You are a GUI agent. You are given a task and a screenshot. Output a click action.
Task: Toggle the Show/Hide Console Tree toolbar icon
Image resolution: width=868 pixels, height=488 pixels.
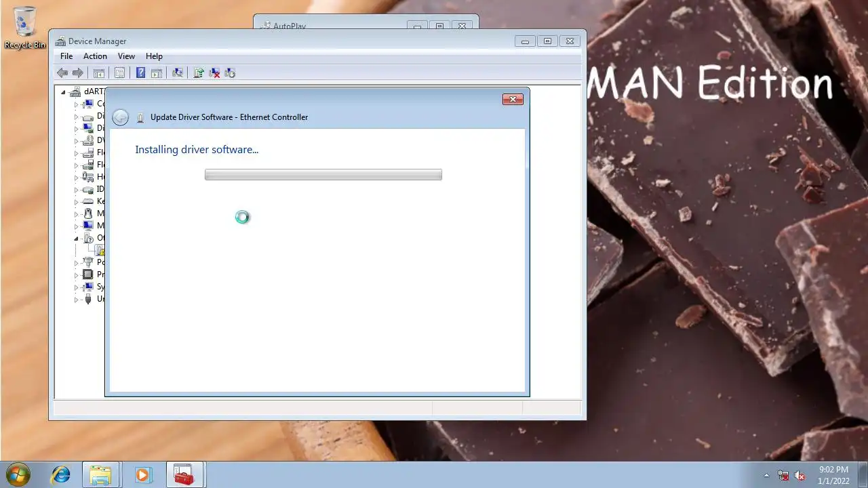coord(99,73)
